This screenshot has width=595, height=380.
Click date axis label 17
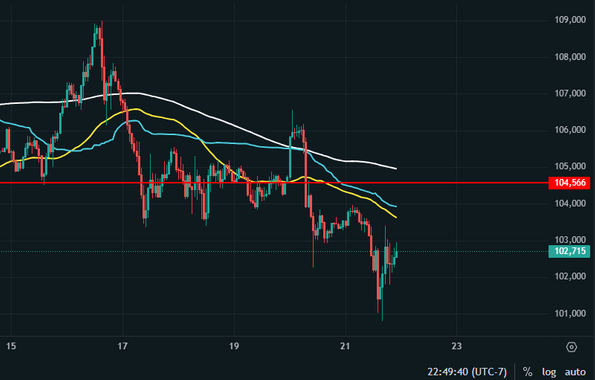pos(122,346)
